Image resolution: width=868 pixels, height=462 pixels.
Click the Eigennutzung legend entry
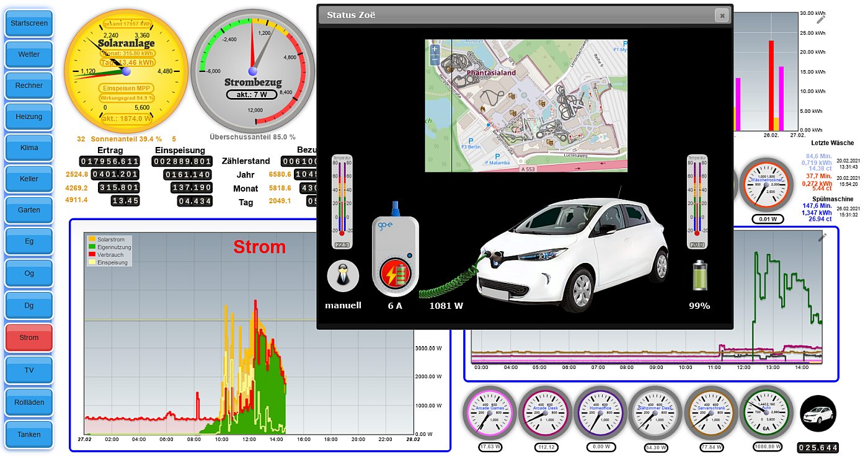pos(110,247)
